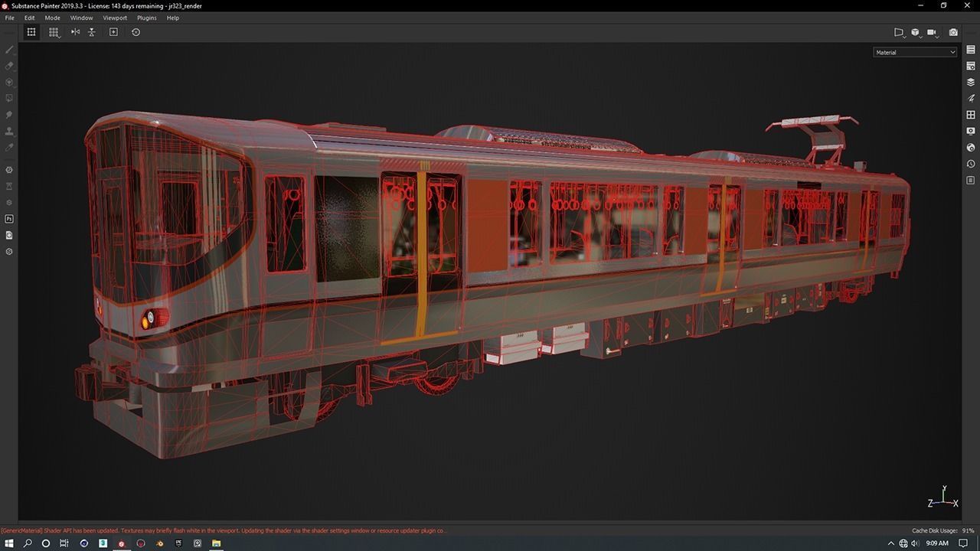This screenshot has width=980, height=551.
Task: Open the Material display mode dropdown
Action: pos(915,52)
